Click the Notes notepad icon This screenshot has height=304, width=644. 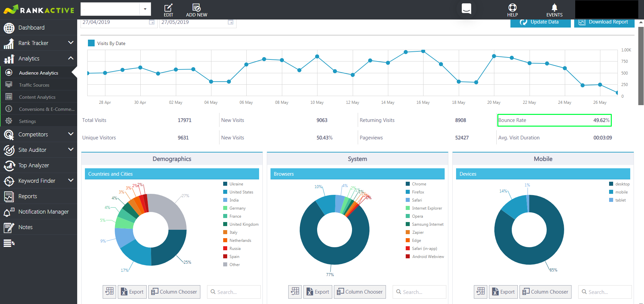(x=9, y=227)
